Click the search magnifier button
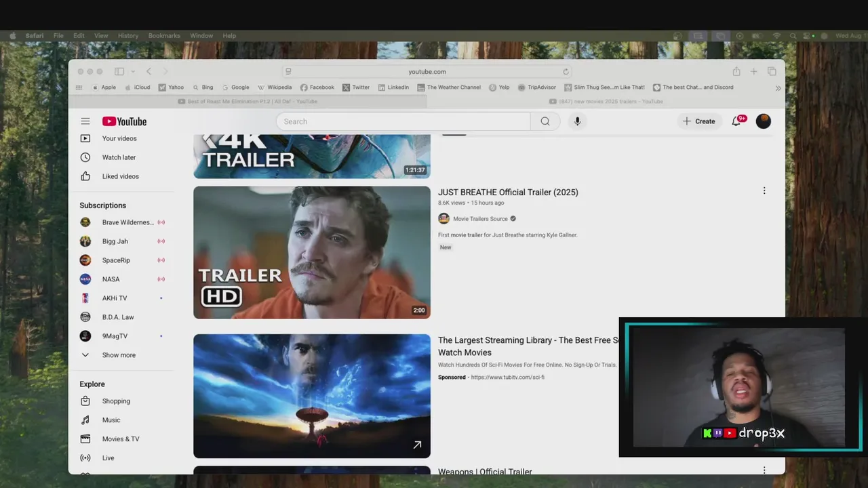This screenshot has height=488, width=868. coord(545,121)
